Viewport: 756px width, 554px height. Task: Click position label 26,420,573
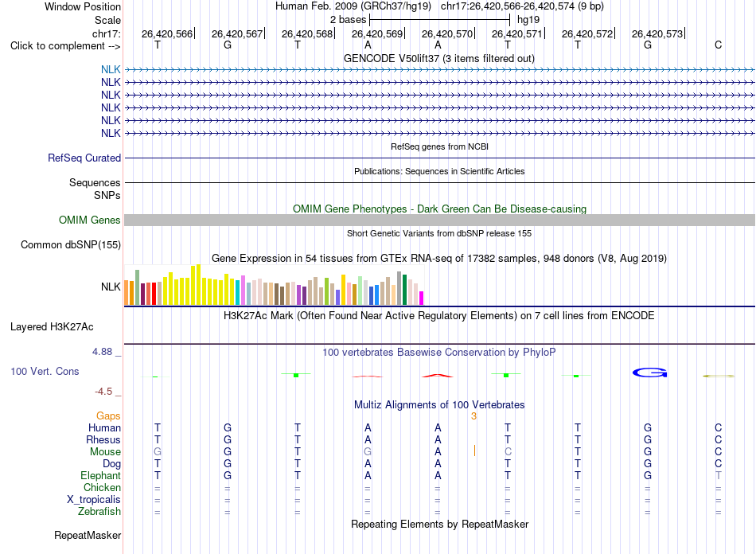tap(657, 33)
